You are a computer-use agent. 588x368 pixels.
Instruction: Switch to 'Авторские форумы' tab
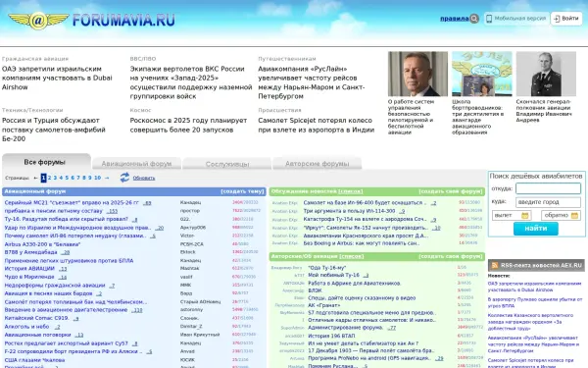(317, 164)
